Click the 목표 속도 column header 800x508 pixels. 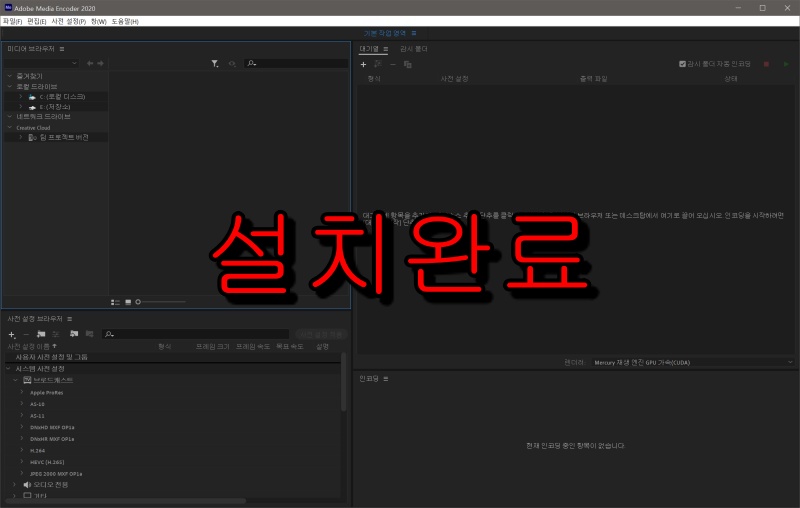(290, 346)
